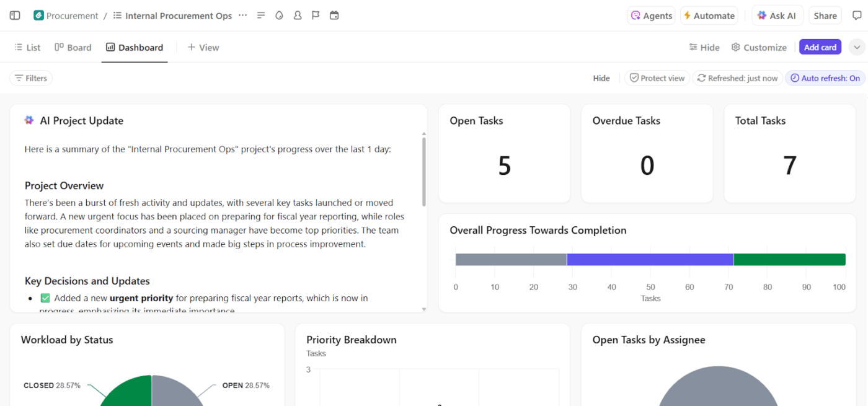Expand the chevron next to Add card
The height and width of the screenshot is (406, 868).
[856, 46]
